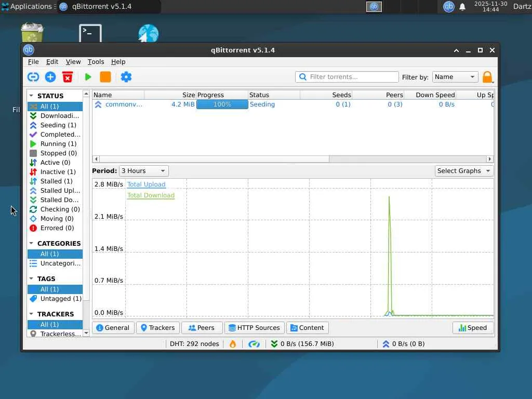Open the Edit menu
The image size is (532, 399).
52,62
